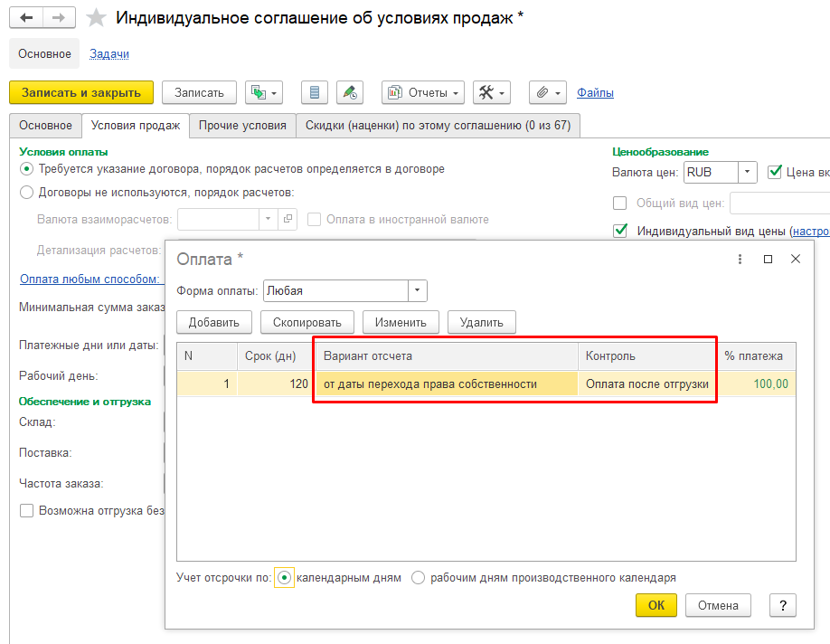
Task: Open the 'Скидки (наценки)' tab
Action: (438, 126)
